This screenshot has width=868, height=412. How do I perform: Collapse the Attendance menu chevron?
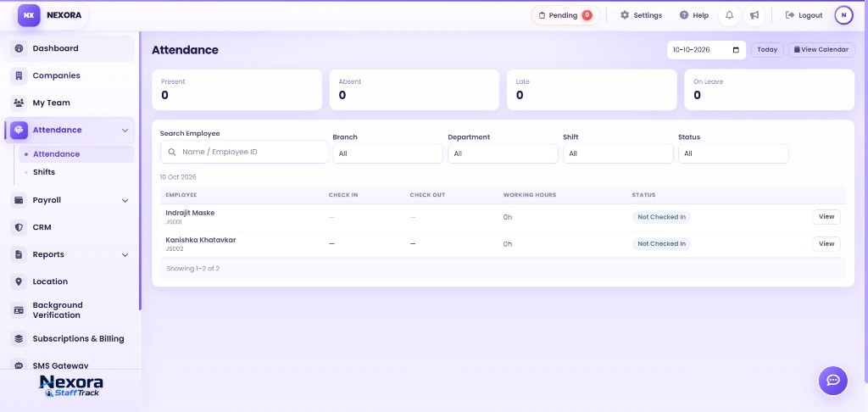(125, 131)
